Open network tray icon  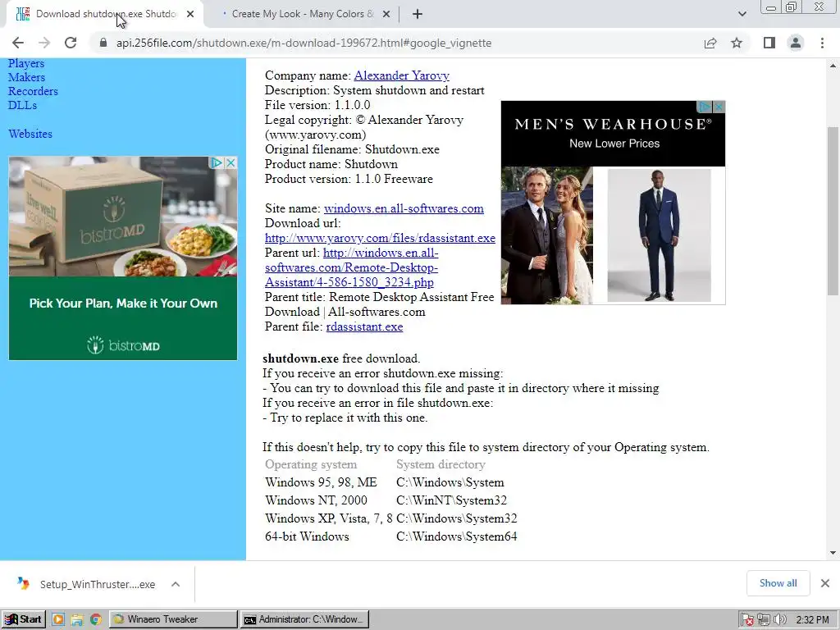point(764,620)
